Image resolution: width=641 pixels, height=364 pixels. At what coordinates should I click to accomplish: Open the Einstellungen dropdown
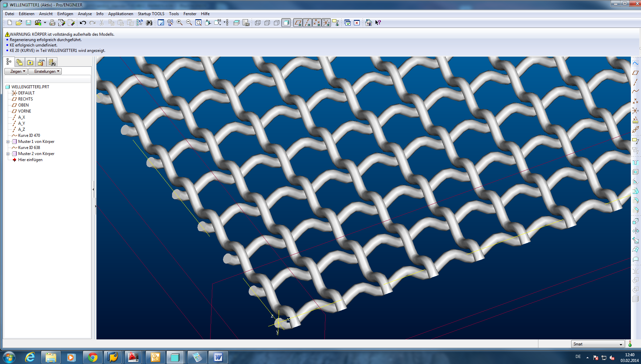(x=45, y=71)
